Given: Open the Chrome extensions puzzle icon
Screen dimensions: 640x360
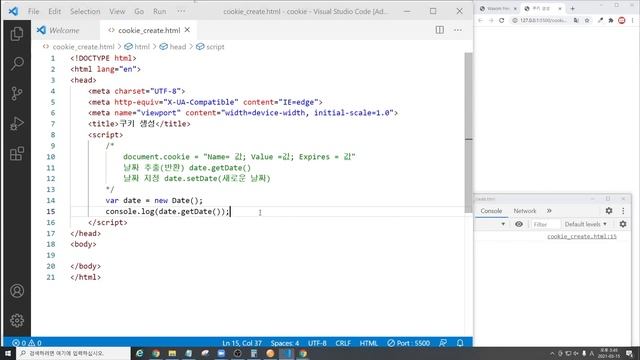Looking at the screenshot, I should point(611,20).
